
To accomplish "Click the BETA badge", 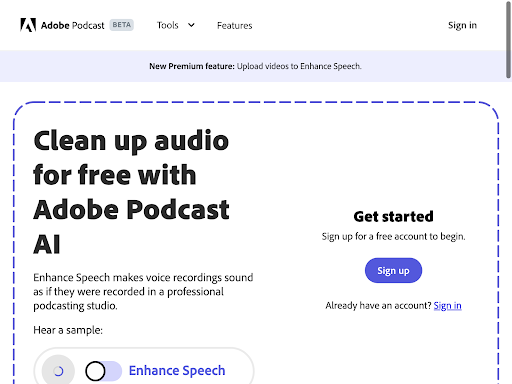I will click(122, 25).
